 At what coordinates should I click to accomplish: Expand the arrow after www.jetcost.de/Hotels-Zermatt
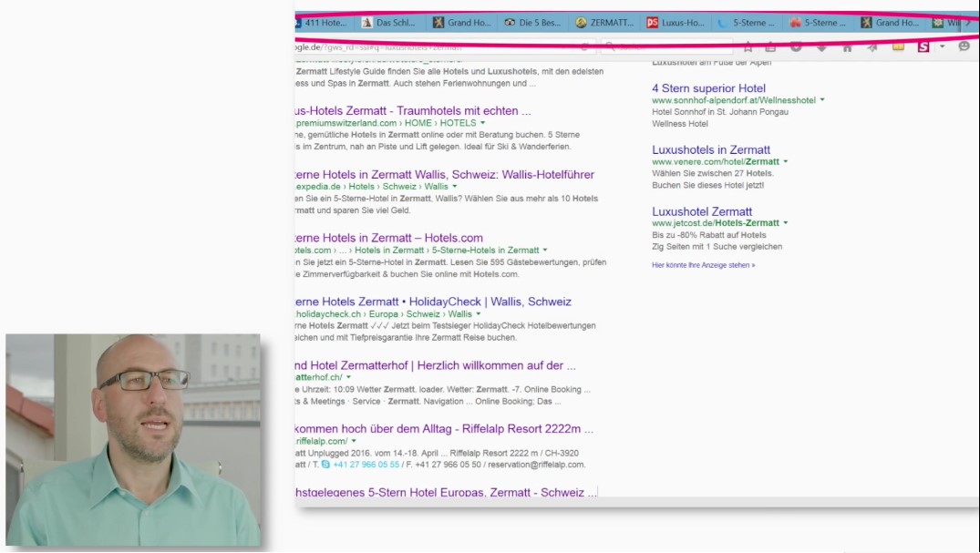pos(786,223)
